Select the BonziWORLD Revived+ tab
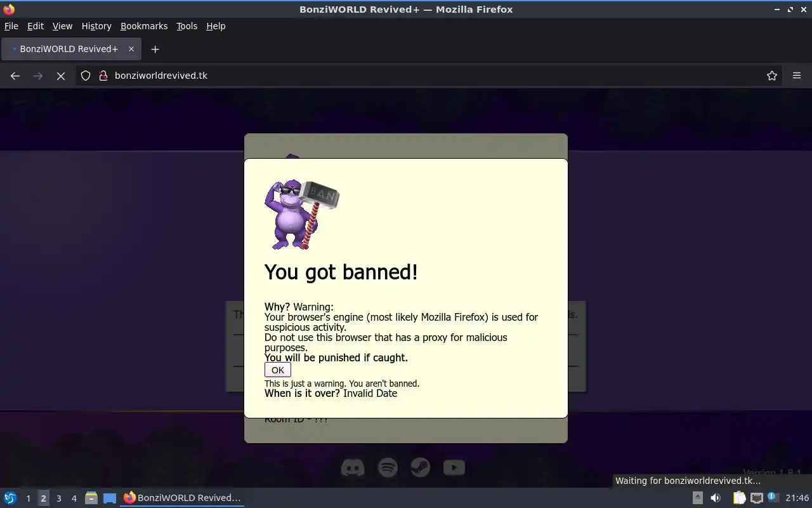 70,49
